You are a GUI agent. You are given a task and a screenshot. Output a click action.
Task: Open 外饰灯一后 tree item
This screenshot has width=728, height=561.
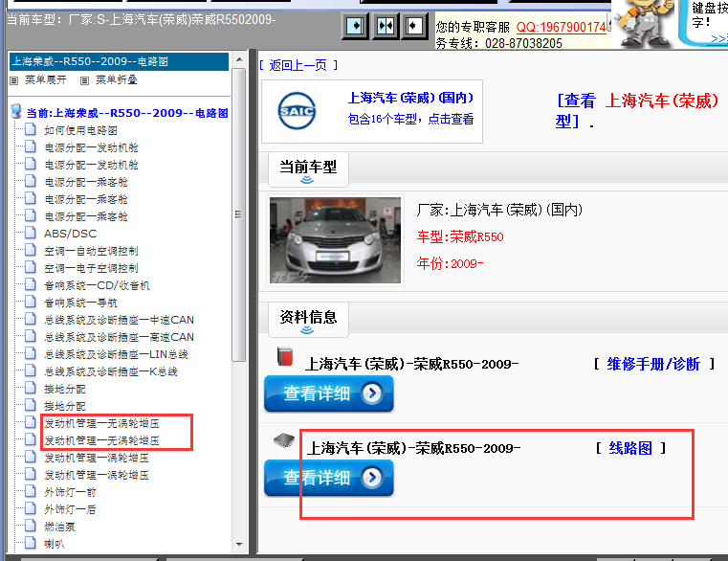[x=70, y=509]
